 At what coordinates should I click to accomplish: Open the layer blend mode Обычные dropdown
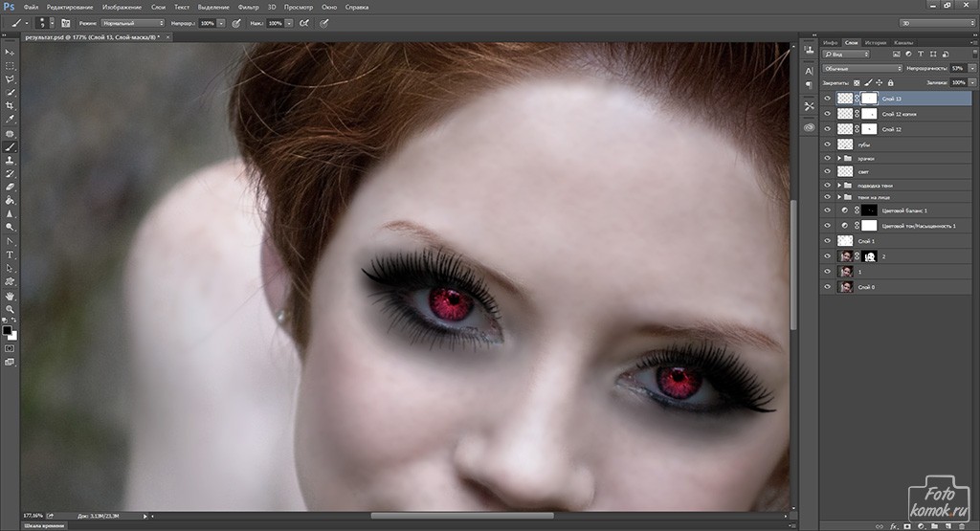(862, 68)
